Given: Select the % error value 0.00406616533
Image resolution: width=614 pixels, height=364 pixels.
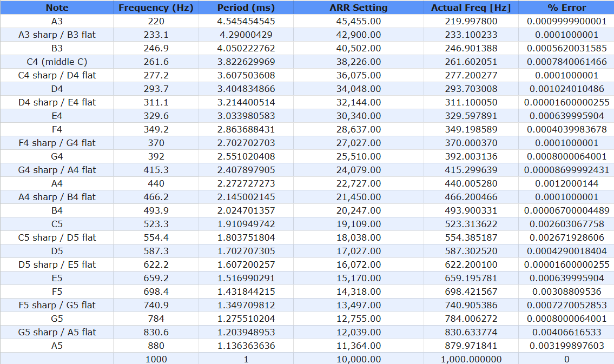Looking at the screenshot, I should pyautogui.click(x=566, y=332).
